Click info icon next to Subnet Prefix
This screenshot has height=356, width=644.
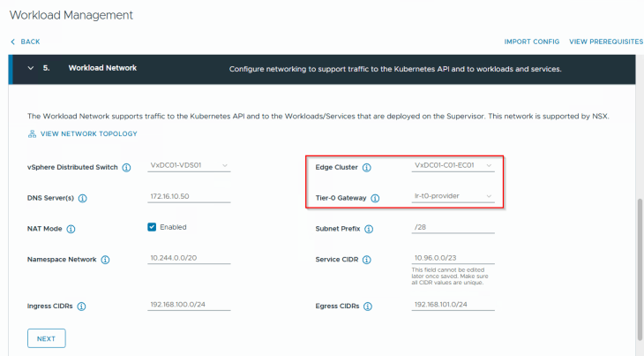[369, 229]
